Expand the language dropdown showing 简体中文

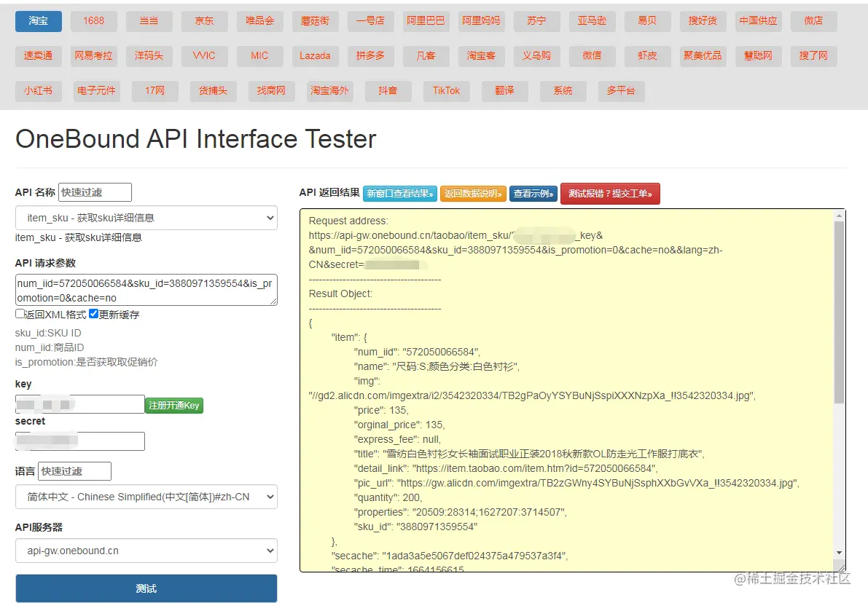point(146,497)
